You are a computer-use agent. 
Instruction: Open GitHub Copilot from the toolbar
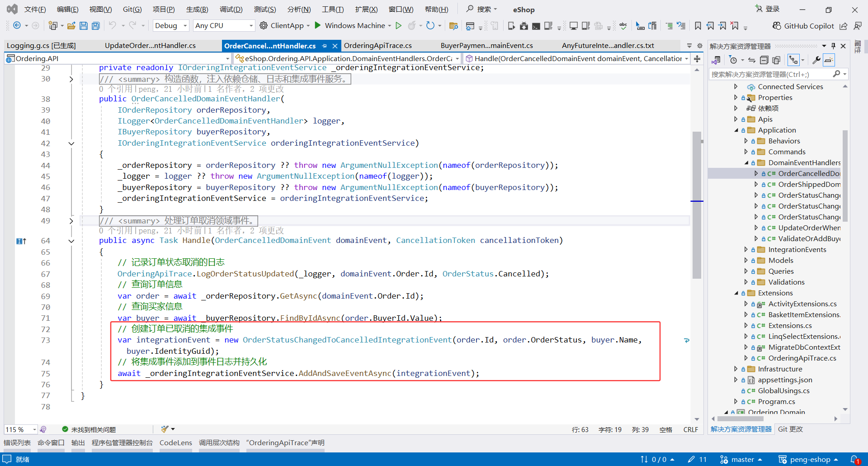[x=803, y=26]
